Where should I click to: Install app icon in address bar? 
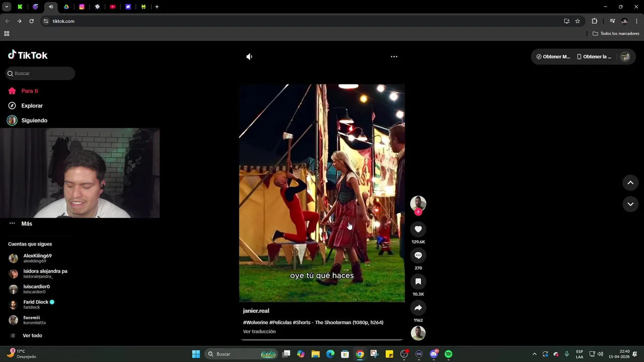pos(567,21)
